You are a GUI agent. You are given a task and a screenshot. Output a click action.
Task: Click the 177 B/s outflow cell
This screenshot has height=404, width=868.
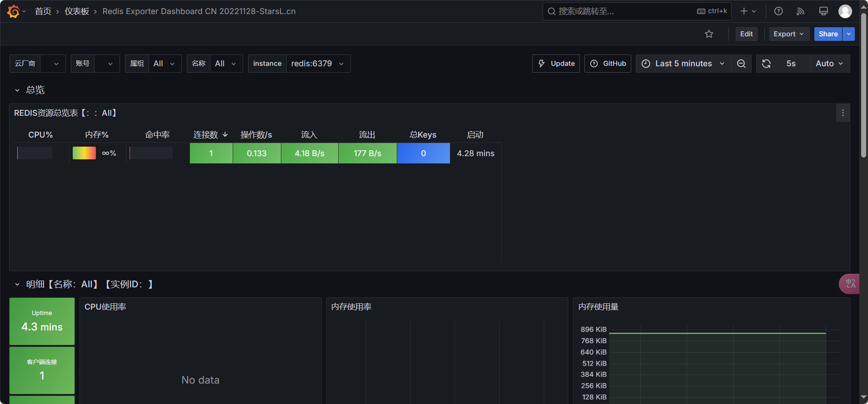pos(368,153)
